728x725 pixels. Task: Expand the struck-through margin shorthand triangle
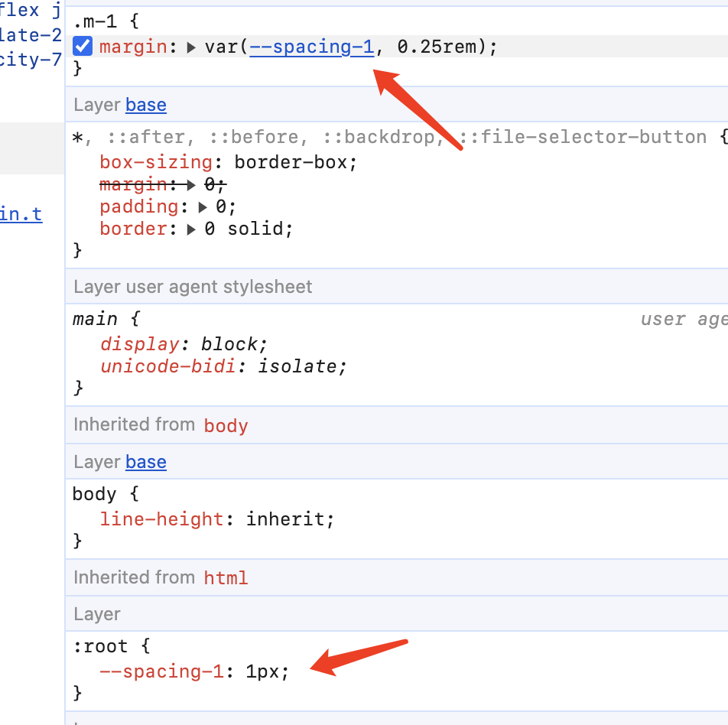(191, 185)
